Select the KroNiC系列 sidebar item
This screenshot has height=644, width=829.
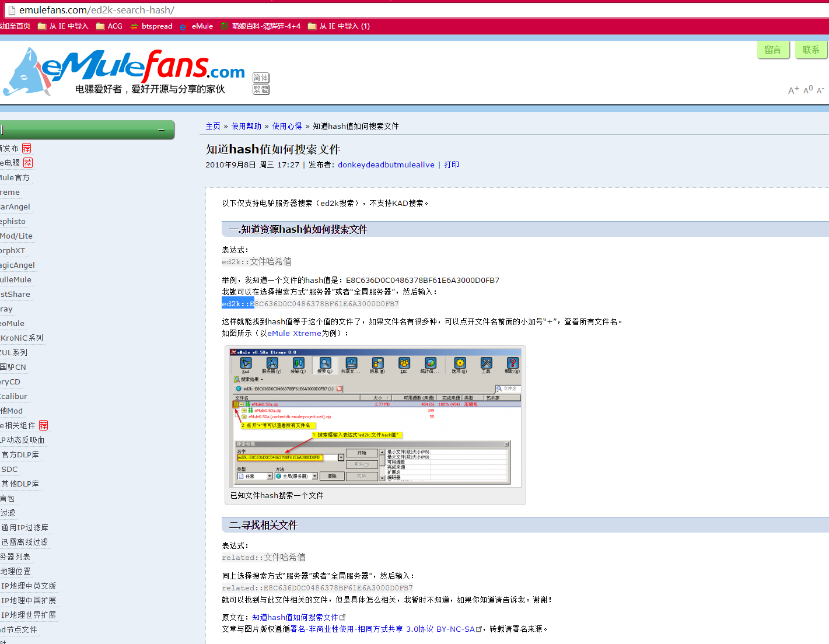22,338
